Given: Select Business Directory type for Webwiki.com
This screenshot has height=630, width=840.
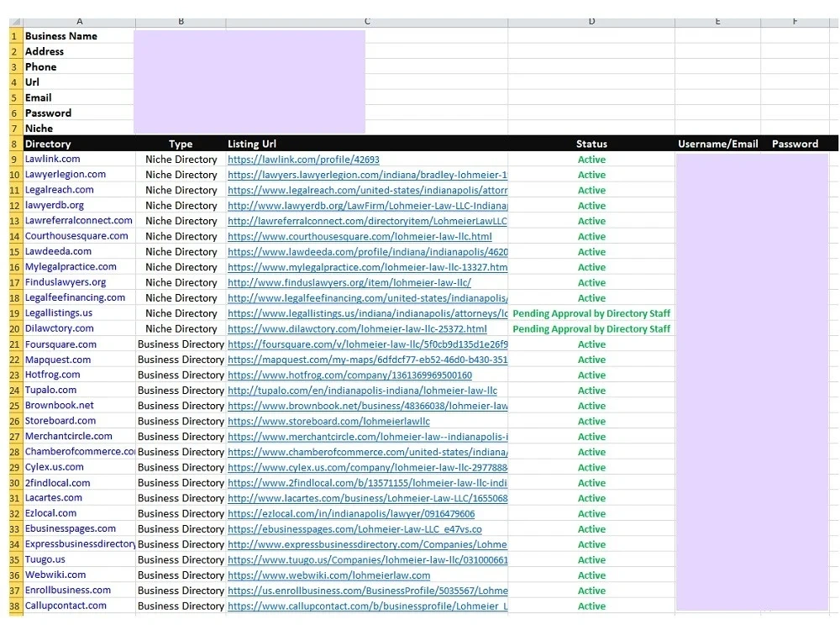Looking at the screenshot, I should (181, 575).
